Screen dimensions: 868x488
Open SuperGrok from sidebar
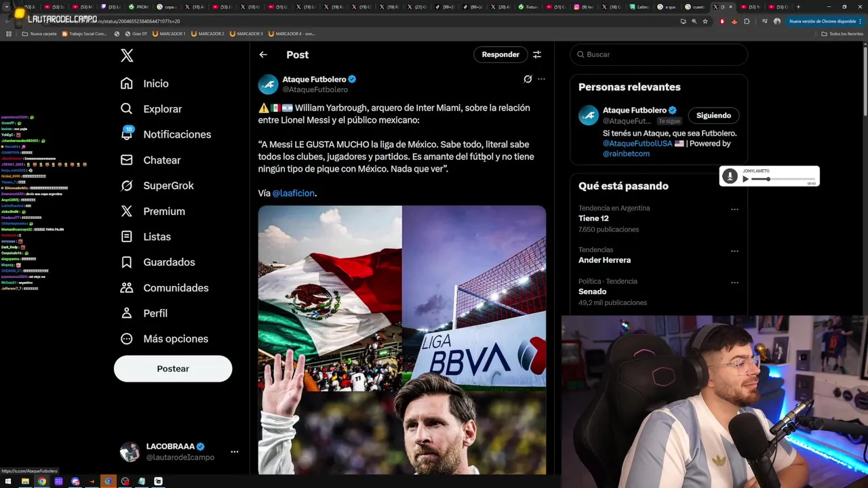pos(157,186)
